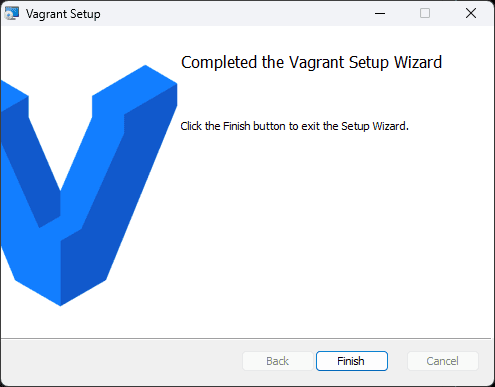Viewport: 495px width, 387px height.
Task: Click the disabled Cancel button
Action: point(443,361)
